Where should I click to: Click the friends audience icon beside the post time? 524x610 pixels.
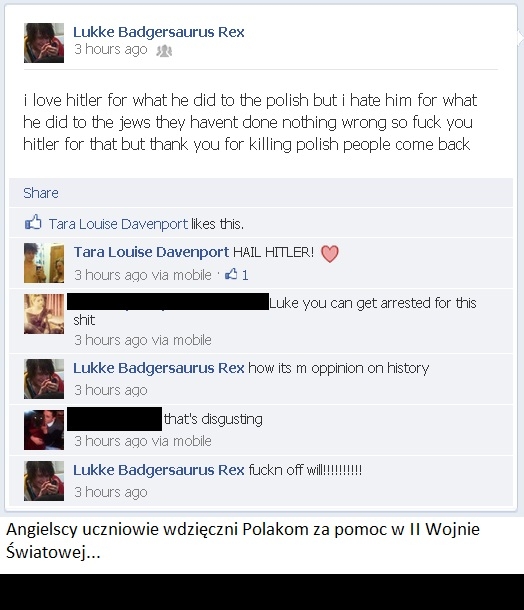(164, 51)
